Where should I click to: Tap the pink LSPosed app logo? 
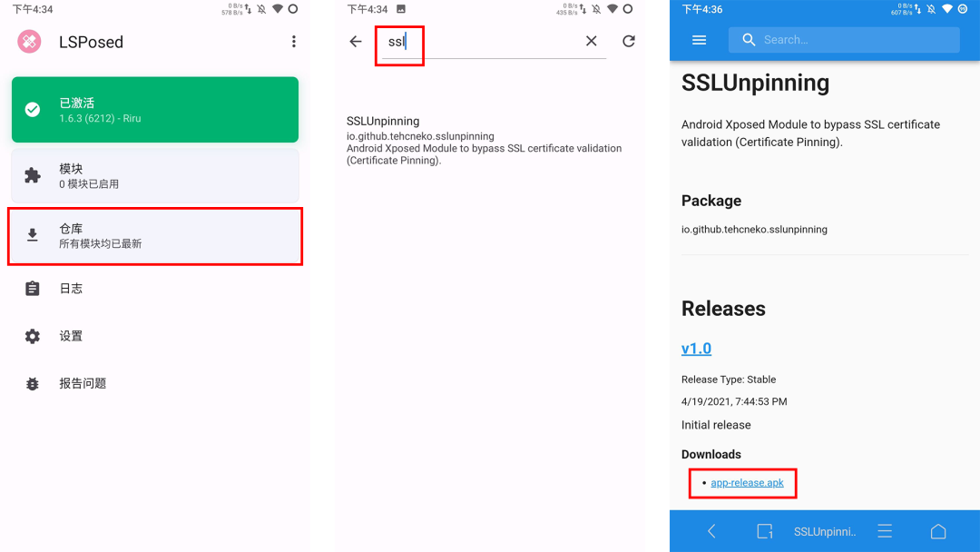click(x=29, y=42)
